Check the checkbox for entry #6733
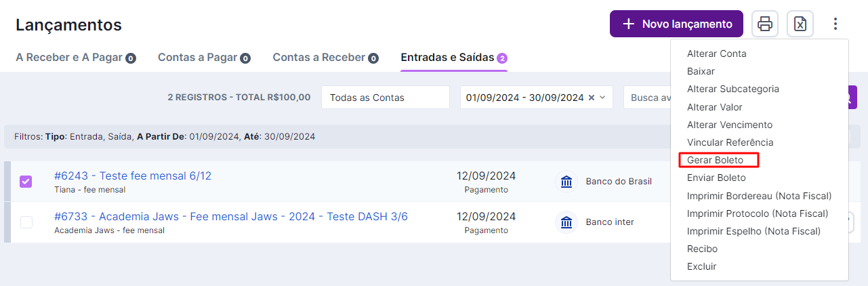The image size is (868, 286). [26, 222]
